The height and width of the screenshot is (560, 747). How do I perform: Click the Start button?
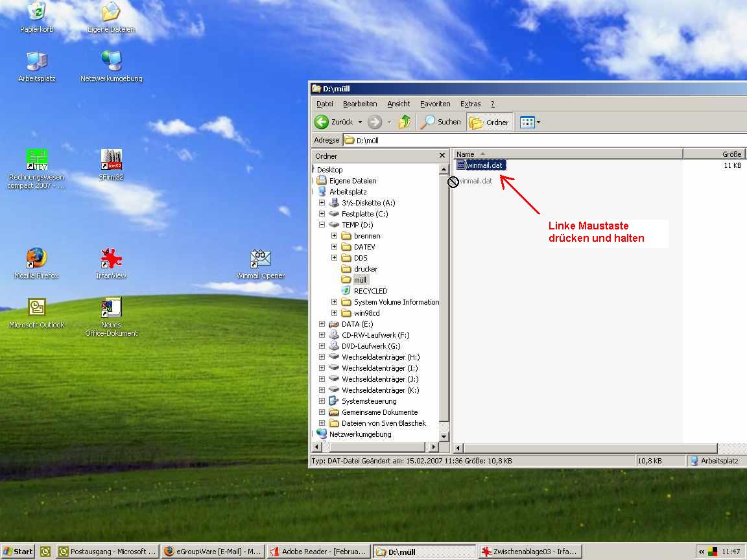18,552
